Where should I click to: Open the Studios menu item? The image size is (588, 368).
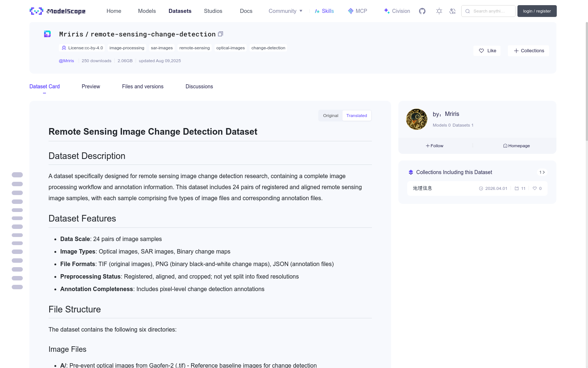click(x=213, y=11)
